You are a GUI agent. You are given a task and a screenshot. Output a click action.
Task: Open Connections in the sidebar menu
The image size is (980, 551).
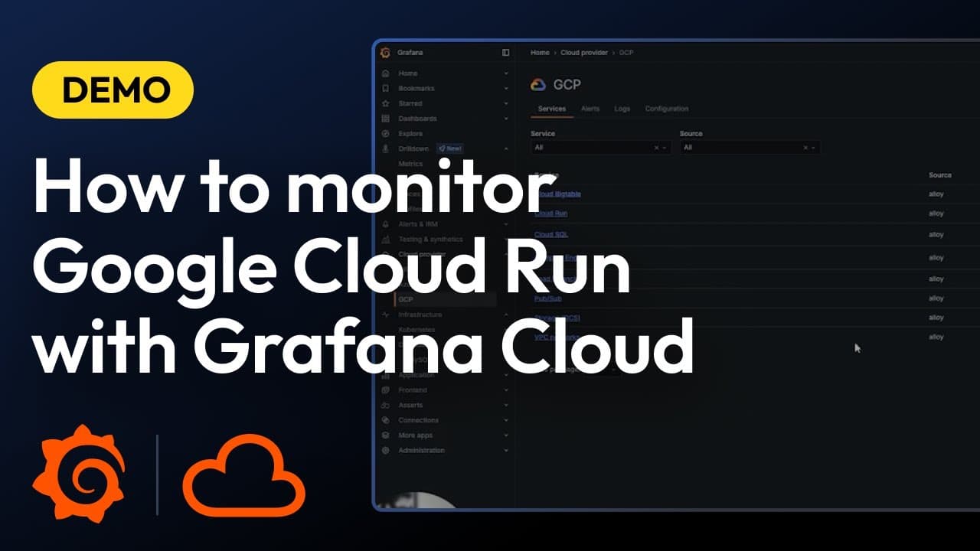click(418, 420)
